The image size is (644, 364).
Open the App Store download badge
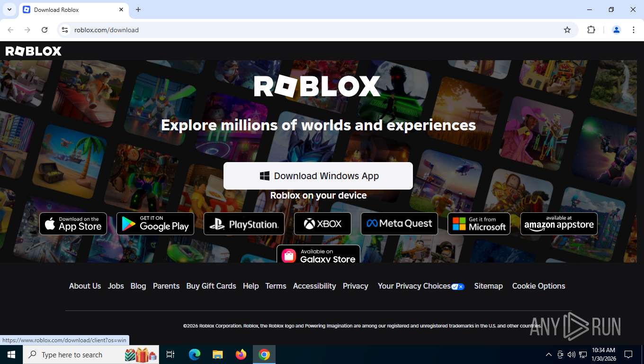[x=73, y=224]
